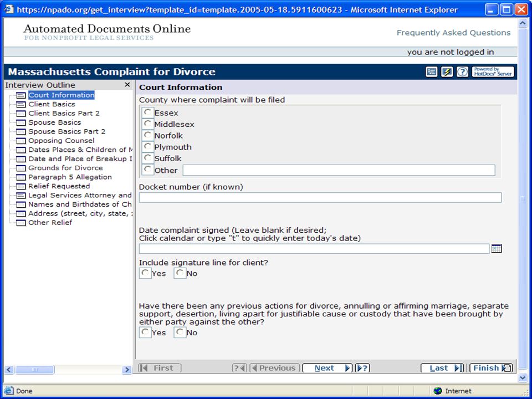The height and width of the screenshot is (399, 532).
Task: Open Client Basics Part 2 in outline
Action: (64, 113)
